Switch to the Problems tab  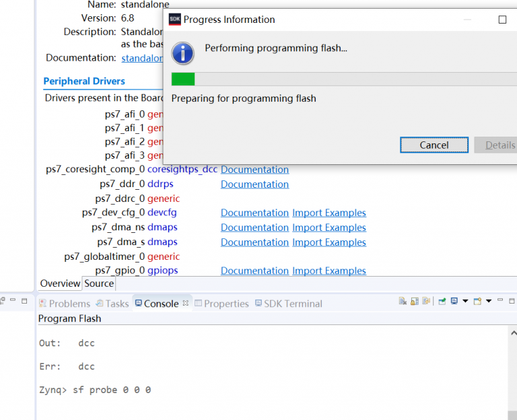click(x=65, y=304)
